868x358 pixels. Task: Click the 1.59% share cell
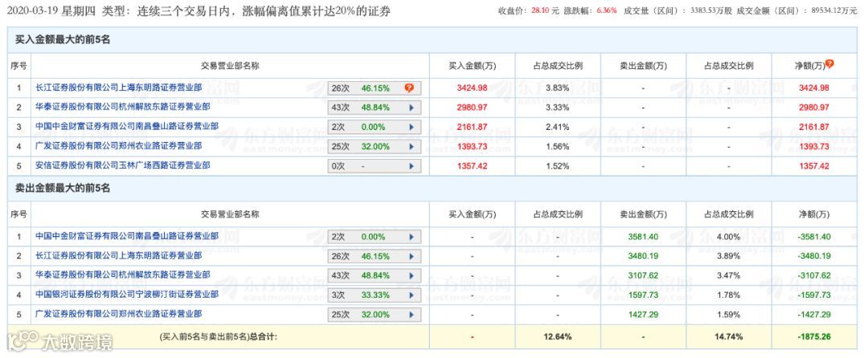(x=728, y=315)
